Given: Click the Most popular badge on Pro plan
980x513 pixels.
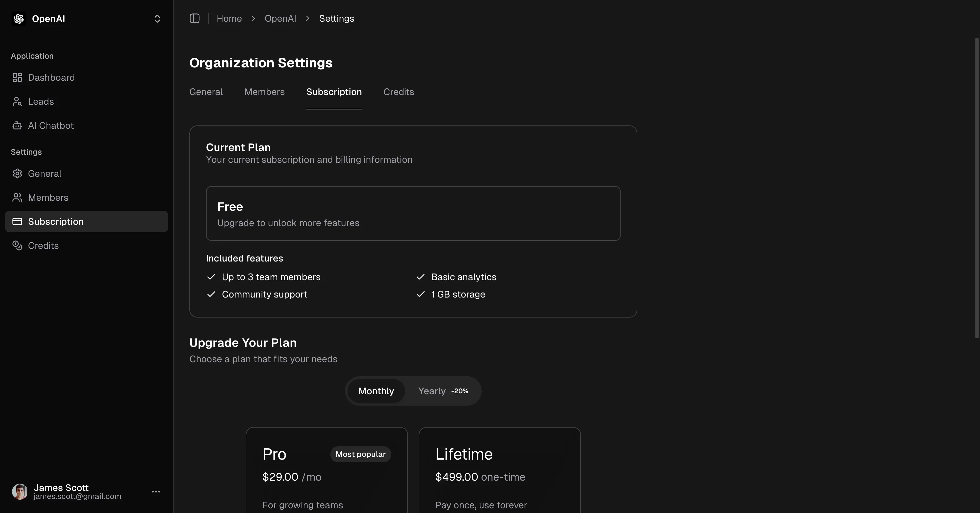Looking at the screenshot, I should click(360, 454).
